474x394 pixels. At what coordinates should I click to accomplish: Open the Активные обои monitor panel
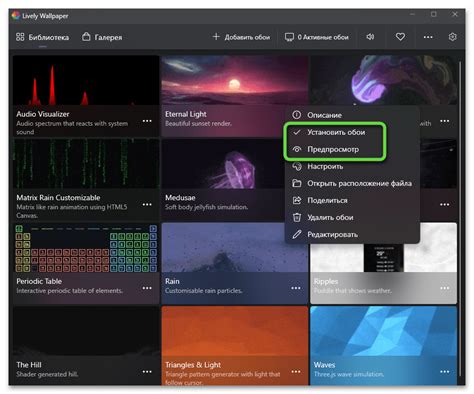tap(317, 37)
